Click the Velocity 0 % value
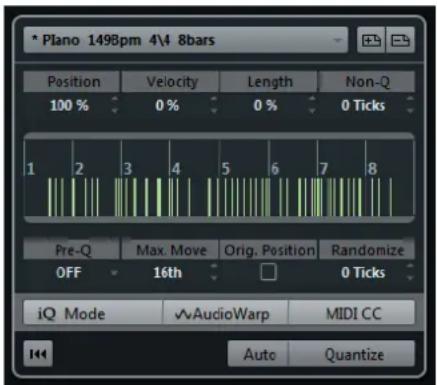 (x=167, y=106)
